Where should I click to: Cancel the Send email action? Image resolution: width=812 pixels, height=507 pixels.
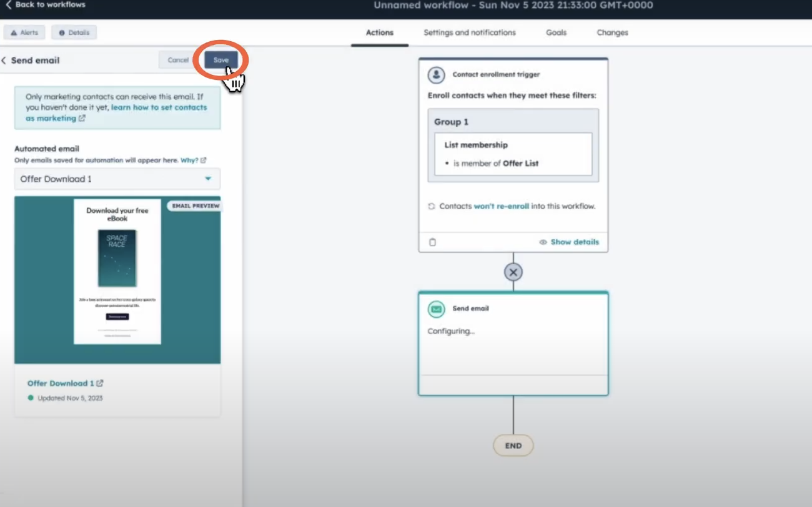178,60
